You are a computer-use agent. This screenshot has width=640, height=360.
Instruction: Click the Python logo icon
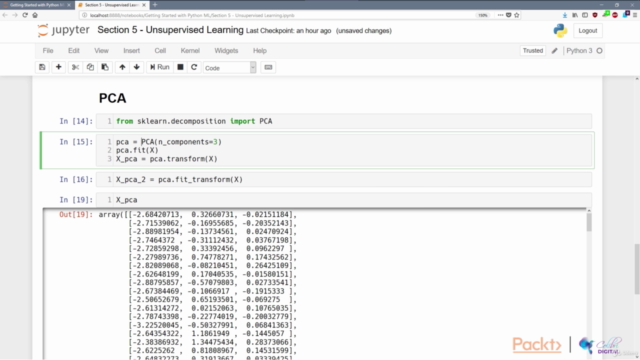coord(560,31)
